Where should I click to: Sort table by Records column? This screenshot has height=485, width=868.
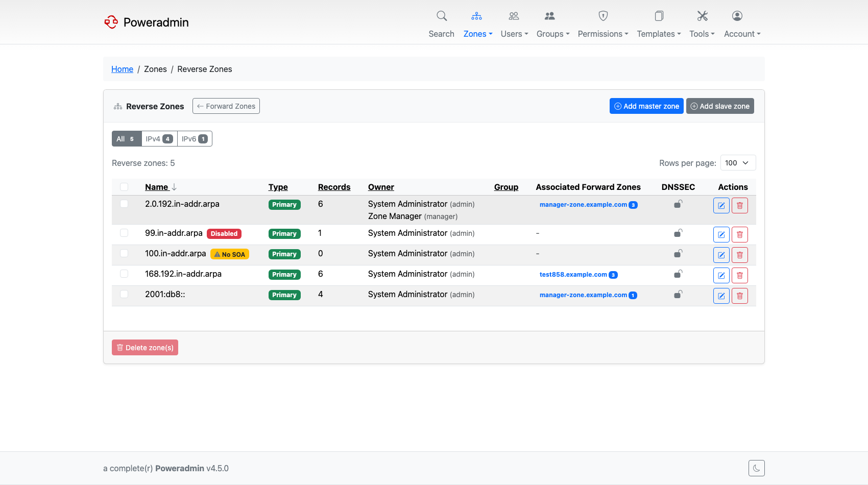[x=334, y=187]
